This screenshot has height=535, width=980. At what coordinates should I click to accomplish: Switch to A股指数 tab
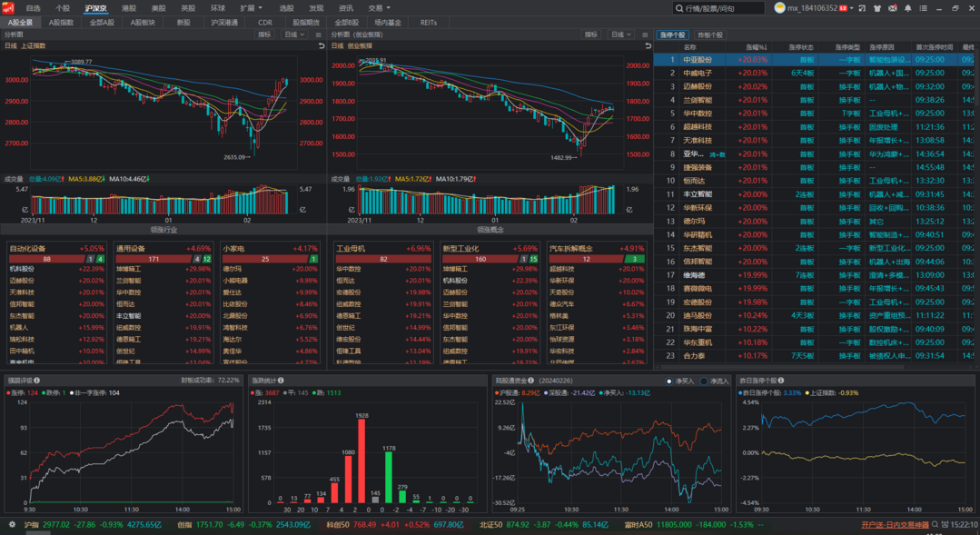[61, 23]
